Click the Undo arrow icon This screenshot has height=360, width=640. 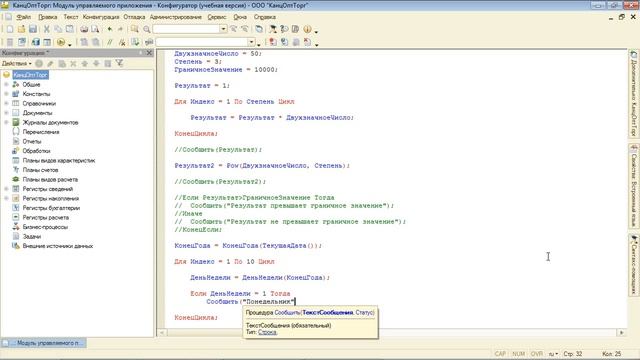[110, 29]
